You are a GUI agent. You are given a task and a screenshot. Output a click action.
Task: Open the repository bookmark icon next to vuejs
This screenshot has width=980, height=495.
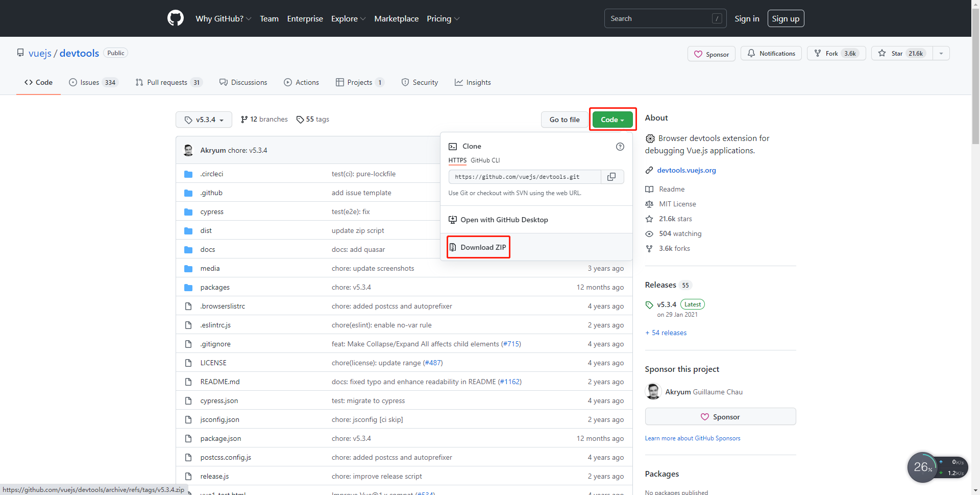[x=20, y=53]
